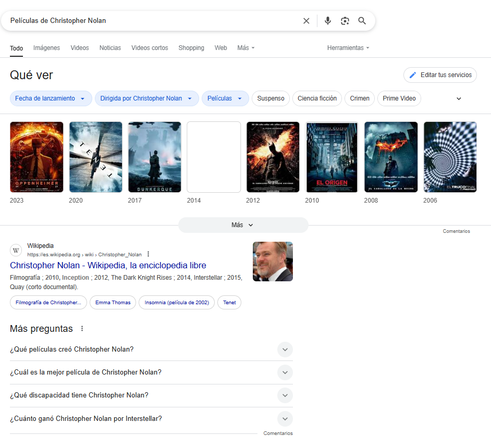The width and height of the screenshot is (491, 448).
Task: Start voice search with the microphone icon
Action: point(327,21)
